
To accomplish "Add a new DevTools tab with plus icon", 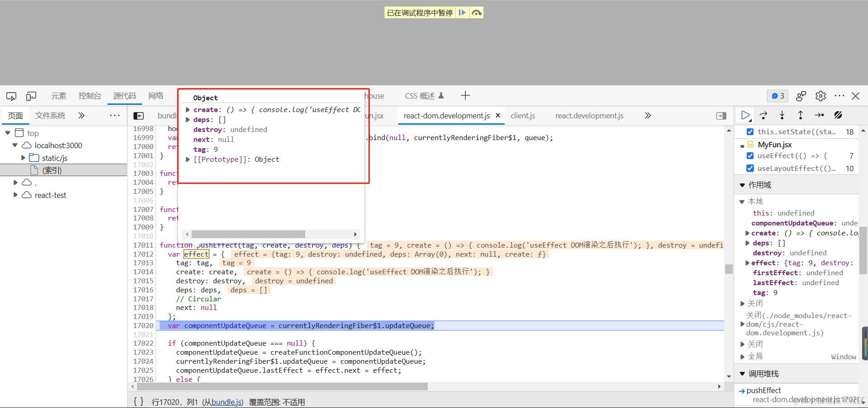I will tap(465, 95).
